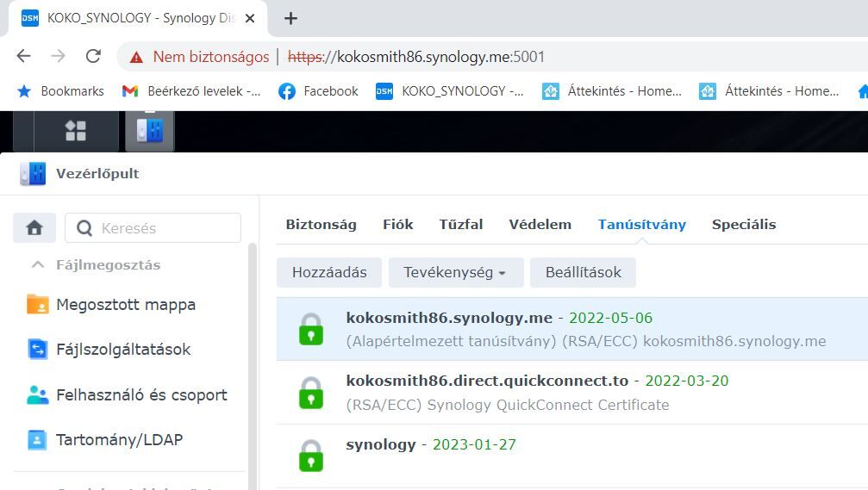868x490 pixels.
Task: Click expiry date 2022-03-20
Action: click(x=687, y=381)
